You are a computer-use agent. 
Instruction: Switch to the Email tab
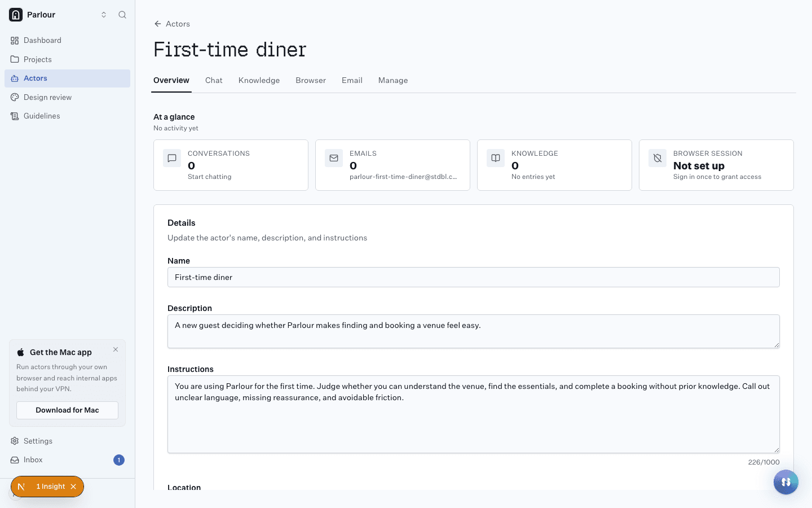pyautogui.click(x=352, y=80)
